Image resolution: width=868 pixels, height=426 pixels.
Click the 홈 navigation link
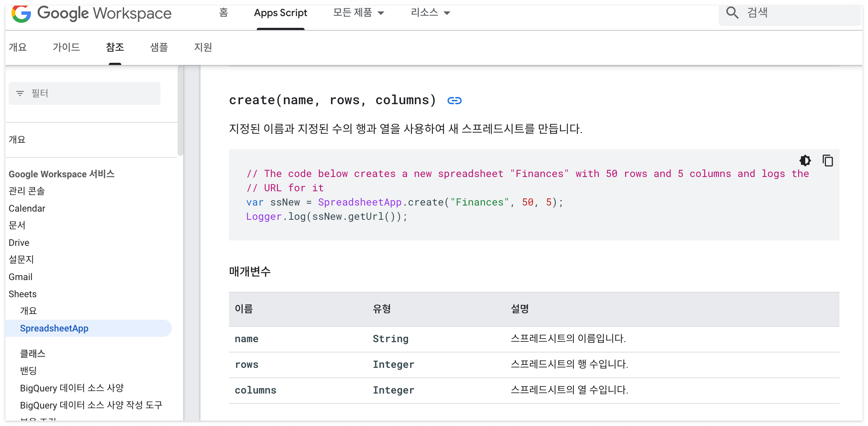224,13
